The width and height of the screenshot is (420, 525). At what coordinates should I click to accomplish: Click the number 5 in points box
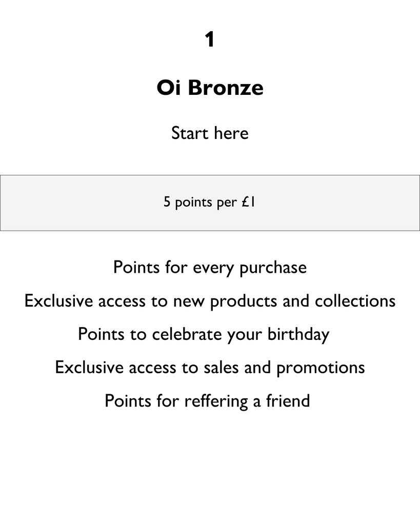pos(167,201)
